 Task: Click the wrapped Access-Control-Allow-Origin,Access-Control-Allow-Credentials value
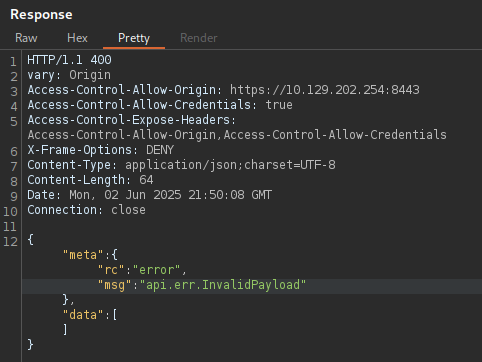pos(237,135)
